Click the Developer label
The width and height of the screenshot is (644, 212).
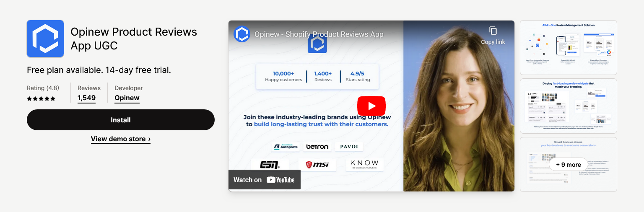coord(129,88)
